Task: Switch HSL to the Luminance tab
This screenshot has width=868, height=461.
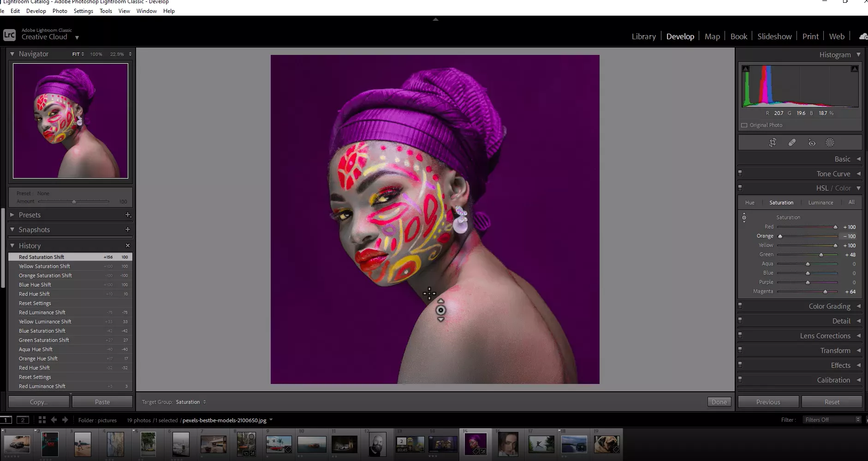Action: [820, 203]
